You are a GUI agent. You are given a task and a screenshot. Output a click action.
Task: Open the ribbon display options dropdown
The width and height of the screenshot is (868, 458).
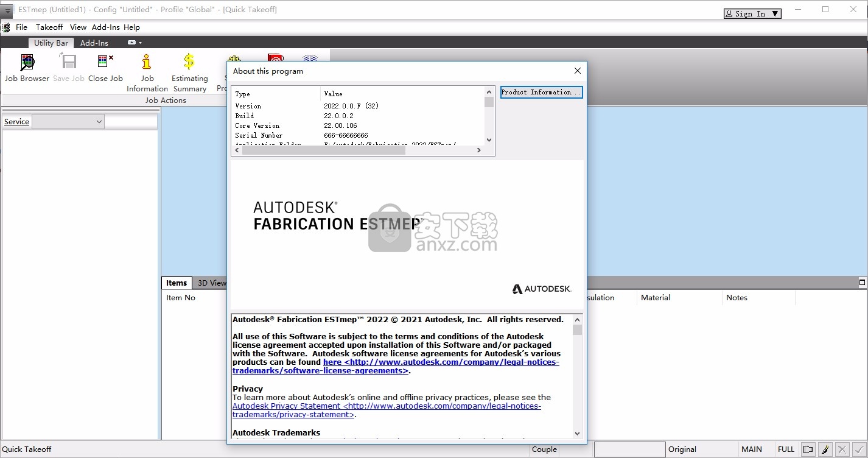[x=135, y=43]
